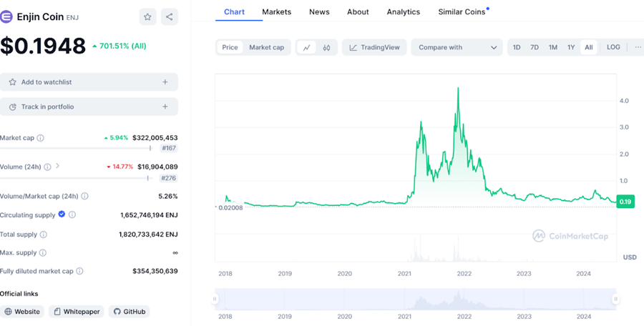
Task: Open the News tab
Action: [x=319, y=12]
